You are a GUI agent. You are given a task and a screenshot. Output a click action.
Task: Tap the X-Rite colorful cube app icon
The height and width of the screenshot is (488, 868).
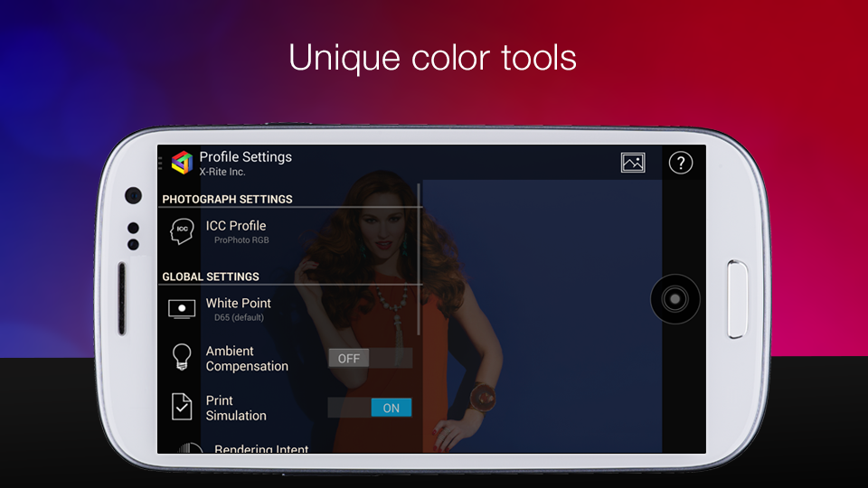click(182, 163)
